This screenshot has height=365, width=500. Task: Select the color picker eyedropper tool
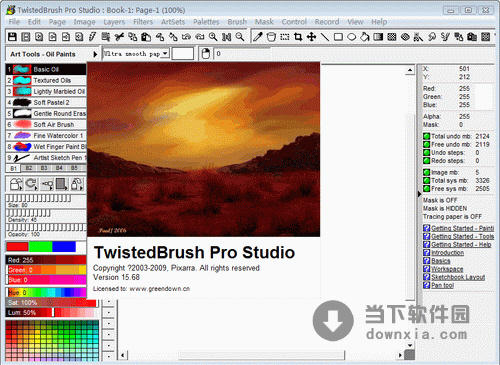258,37
